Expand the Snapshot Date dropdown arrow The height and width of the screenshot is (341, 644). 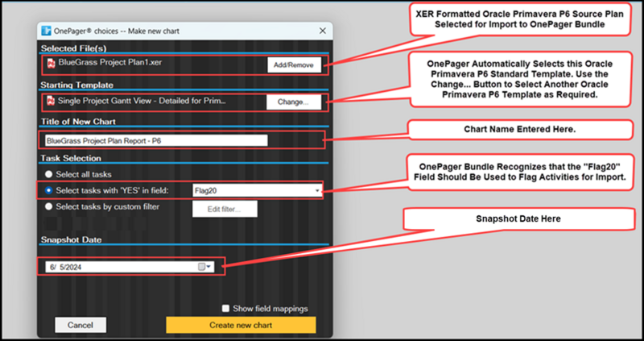(x=208, y=267)
